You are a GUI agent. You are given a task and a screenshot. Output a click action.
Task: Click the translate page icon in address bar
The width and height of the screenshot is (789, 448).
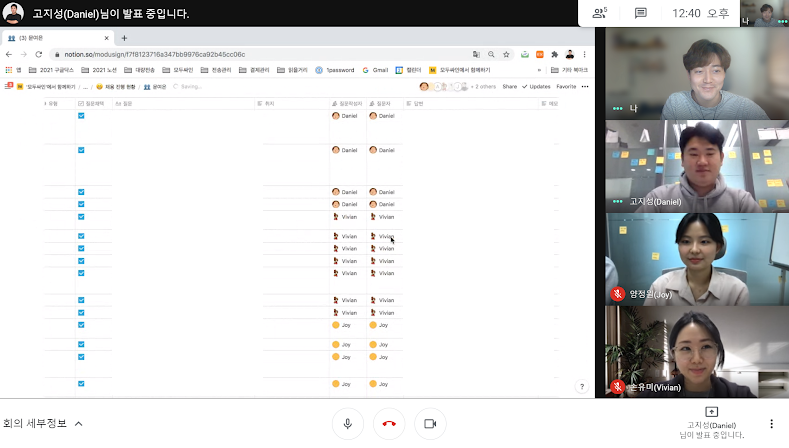tap(476, 54)
